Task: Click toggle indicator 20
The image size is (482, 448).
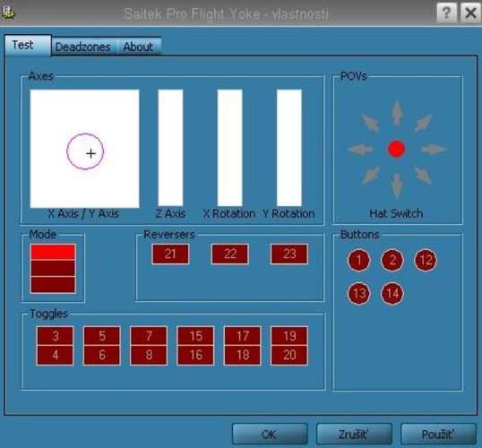Action: coord(289,355)
